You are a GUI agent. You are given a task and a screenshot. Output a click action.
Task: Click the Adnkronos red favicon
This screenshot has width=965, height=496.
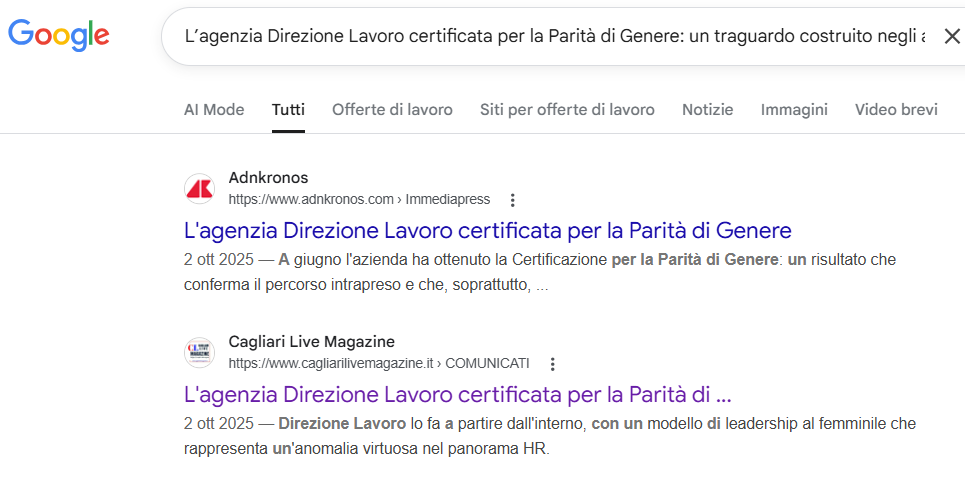[x=199, y=188]
